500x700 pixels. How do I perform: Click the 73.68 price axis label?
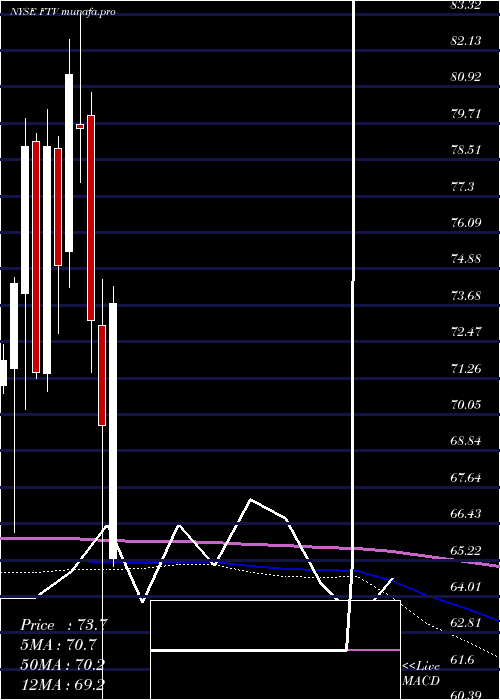coord(466,295)
